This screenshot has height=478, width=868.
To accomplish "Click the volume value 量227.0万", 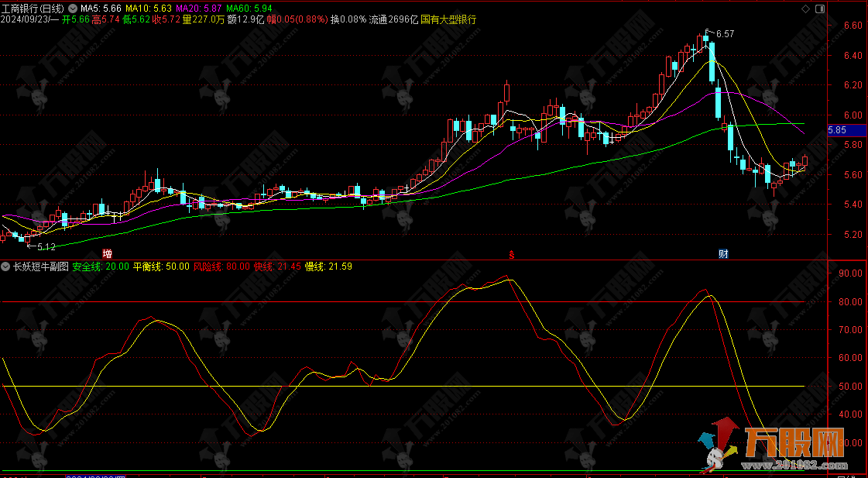I will 203,19.
